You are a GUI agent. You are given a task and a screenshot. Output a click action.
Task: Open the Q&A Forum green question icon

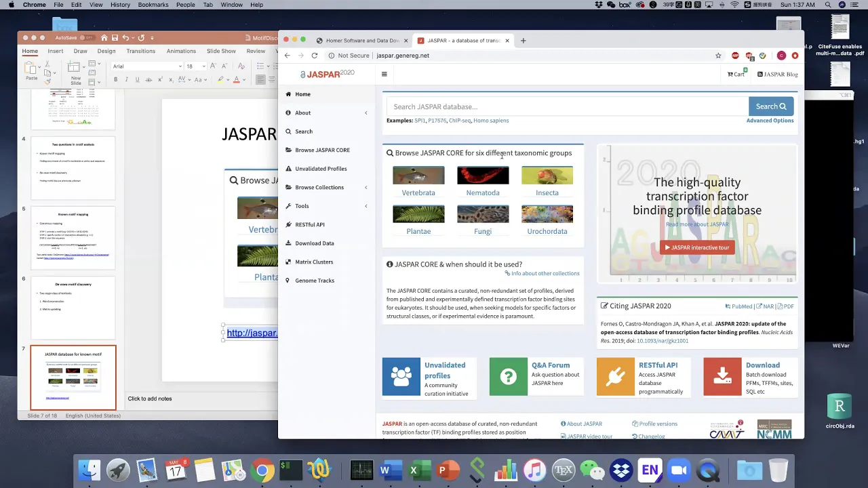click(x=509, y=376)
